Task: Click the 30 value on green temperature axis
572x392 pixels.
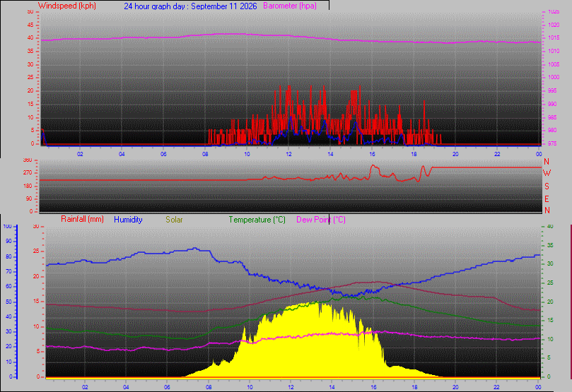Action: tap(550, 263)
